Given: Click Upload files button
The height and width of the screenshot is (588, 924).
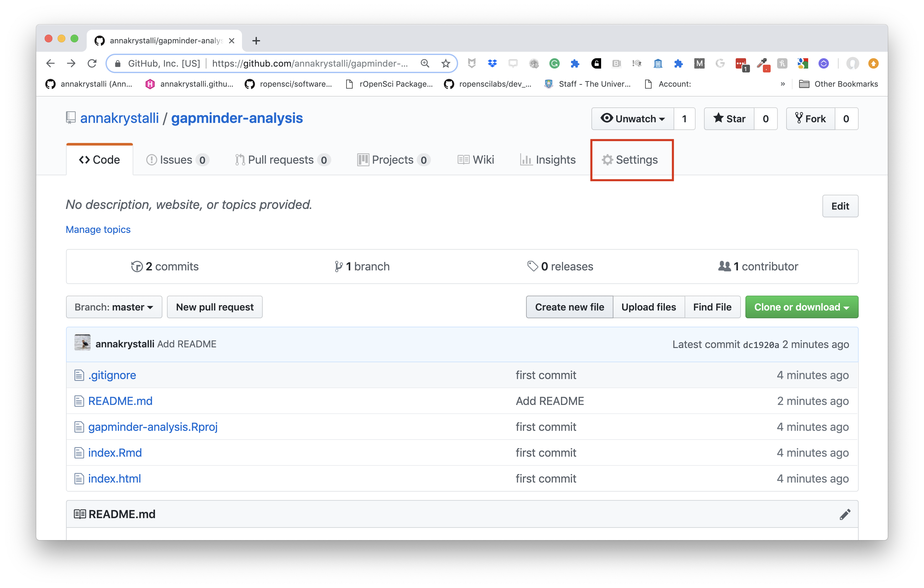Looking at the screenshot, I should pos(648,307).
